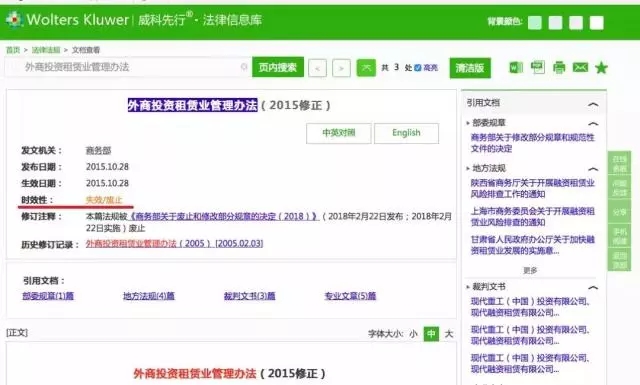Go to next search match arrow
Viewport: 640px width, 385px height.
click(x=341, y=68)
